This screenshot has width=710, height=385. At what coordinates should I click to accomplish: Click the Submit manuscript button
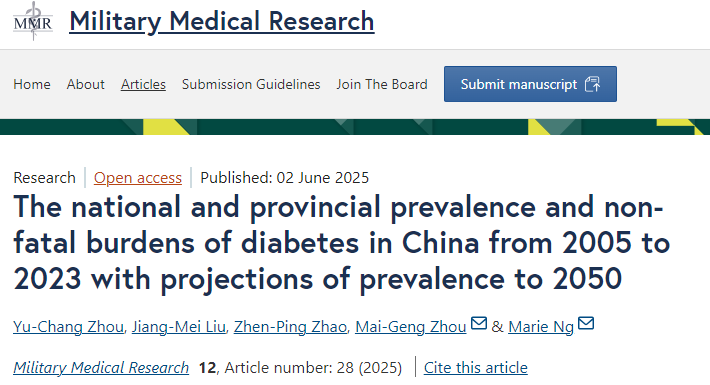pyautogui.click(x=530, y=84)
